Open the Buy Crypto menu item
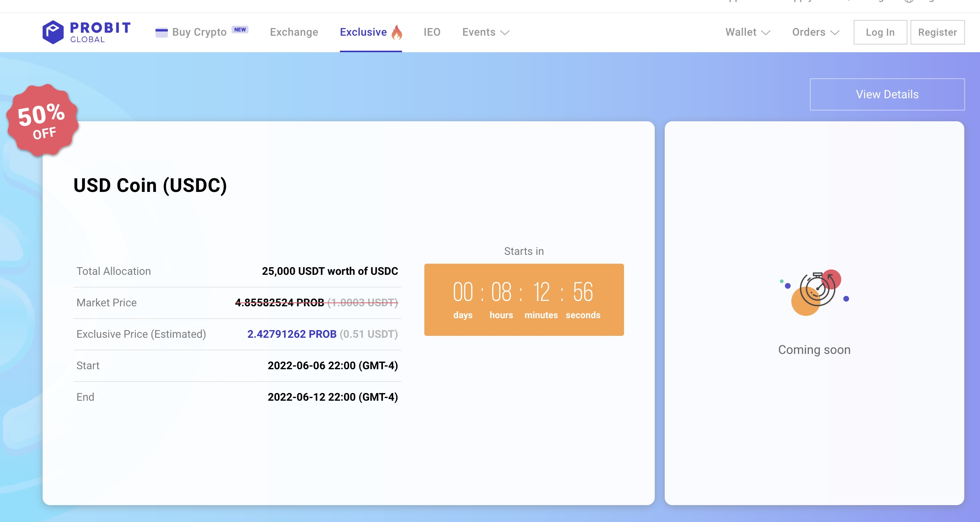 click(199, 32)
